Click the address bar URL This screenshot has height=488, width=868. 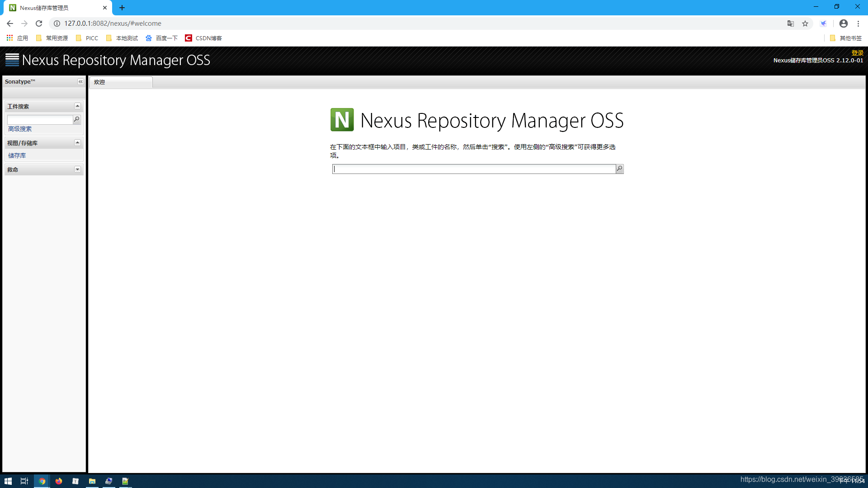point(113,23)
